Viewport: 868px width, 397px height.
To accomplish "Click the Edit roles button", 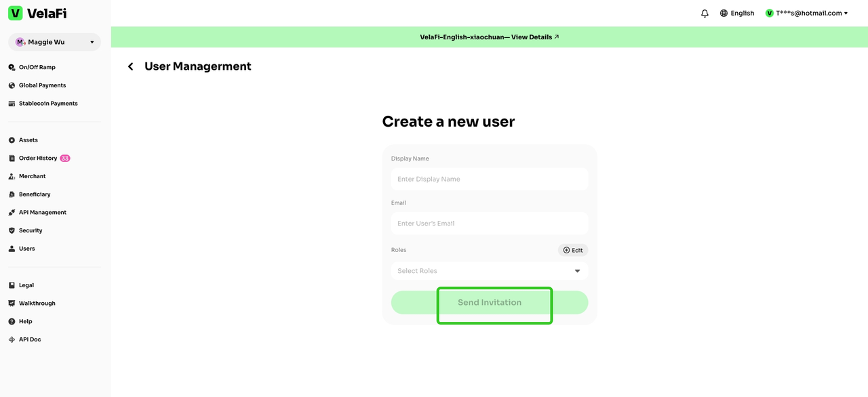I will pyautogui.click(x=573, y=250).
